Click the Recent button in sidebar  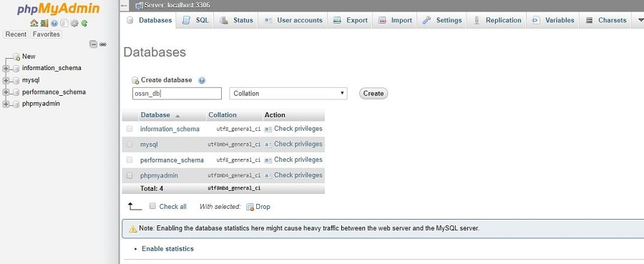[16, 34]
